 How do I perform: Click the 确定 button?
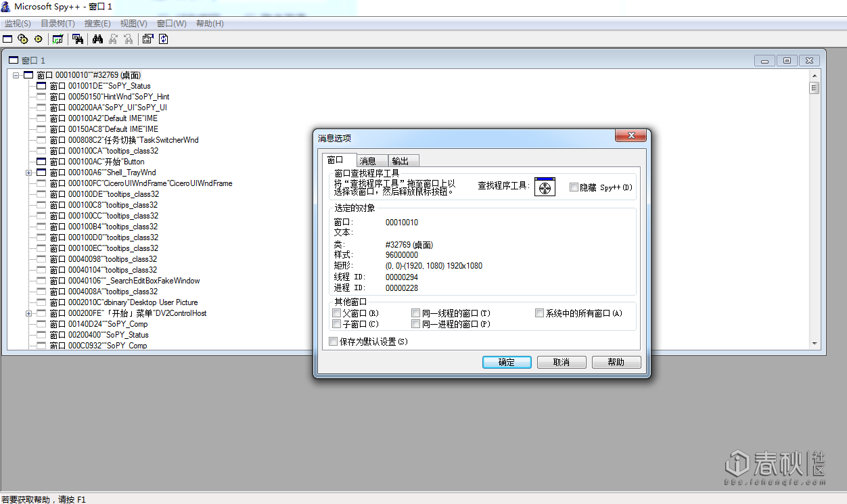coord(507,362)
